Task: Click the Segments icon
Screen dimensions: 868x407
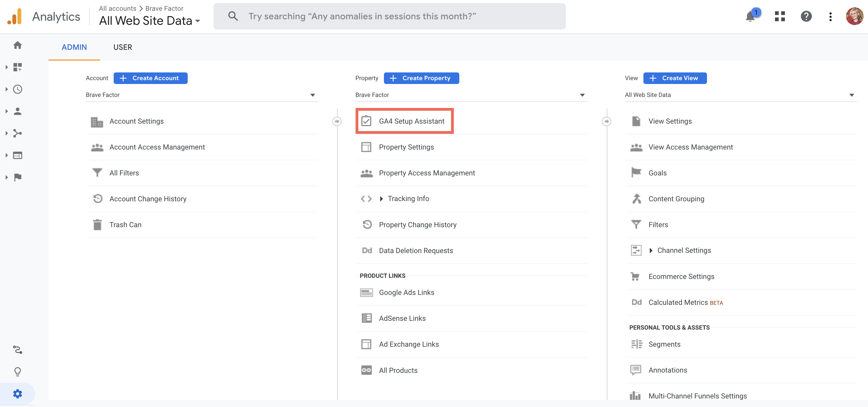Action: click(636, 344)
